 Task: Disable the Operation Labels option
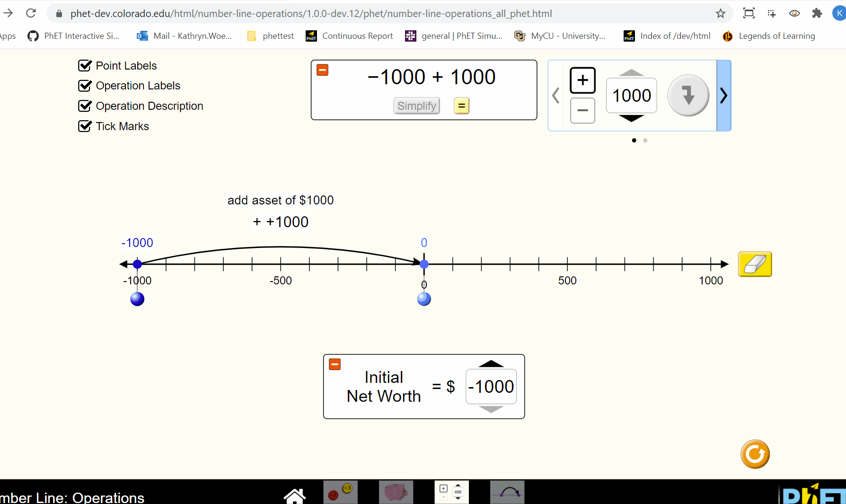coord(85,86)
